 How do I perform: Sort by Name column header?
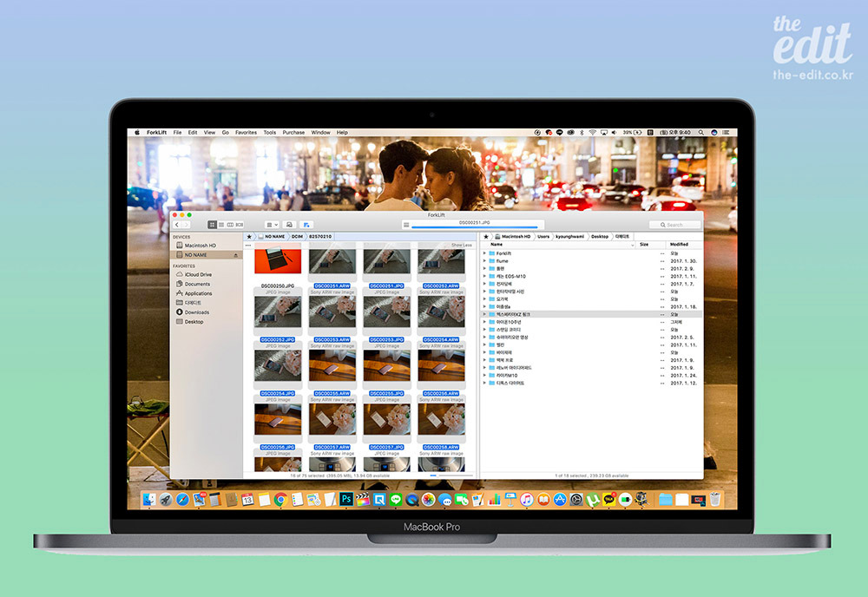(559, 244)
